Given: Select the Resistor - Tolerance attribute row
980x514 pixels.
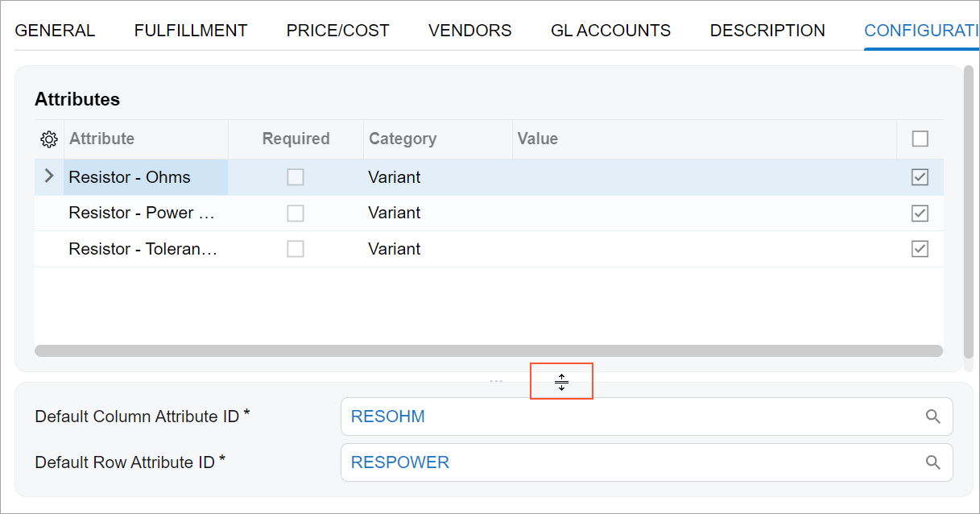Looking at the screenshot, I should (x=143, y=249).
